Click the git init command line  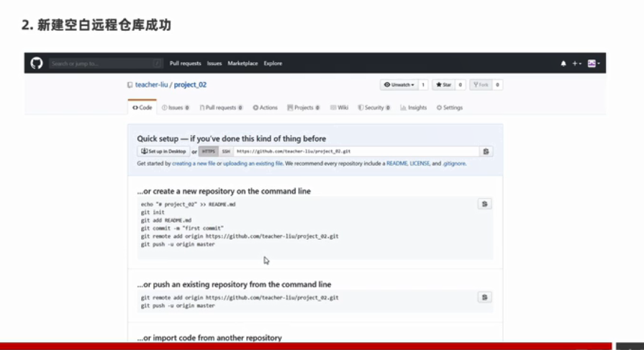(153, 212)
